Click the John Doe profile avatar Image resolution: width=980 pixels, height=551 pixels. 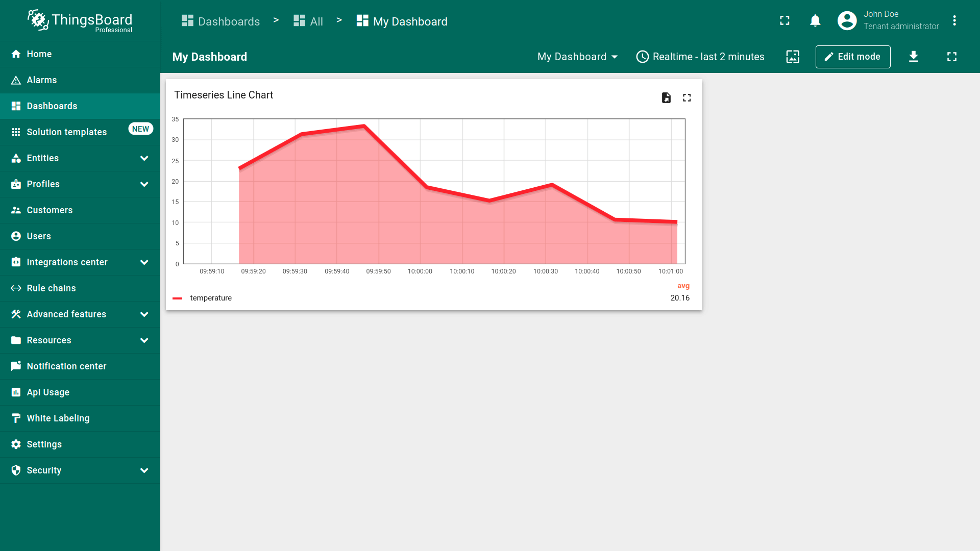point(847,21)
